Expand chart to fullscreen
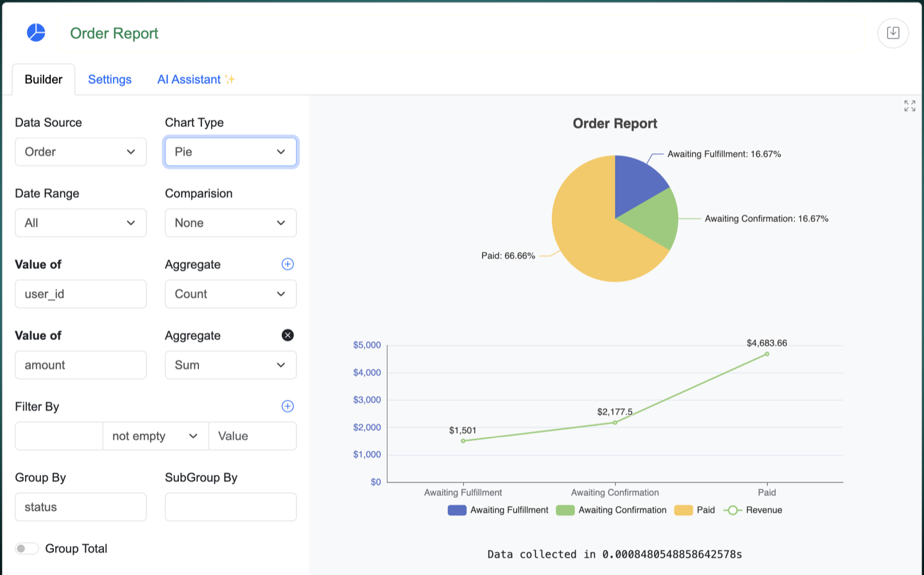This screenshot has width=924, height=575. (x=909, y=106)
